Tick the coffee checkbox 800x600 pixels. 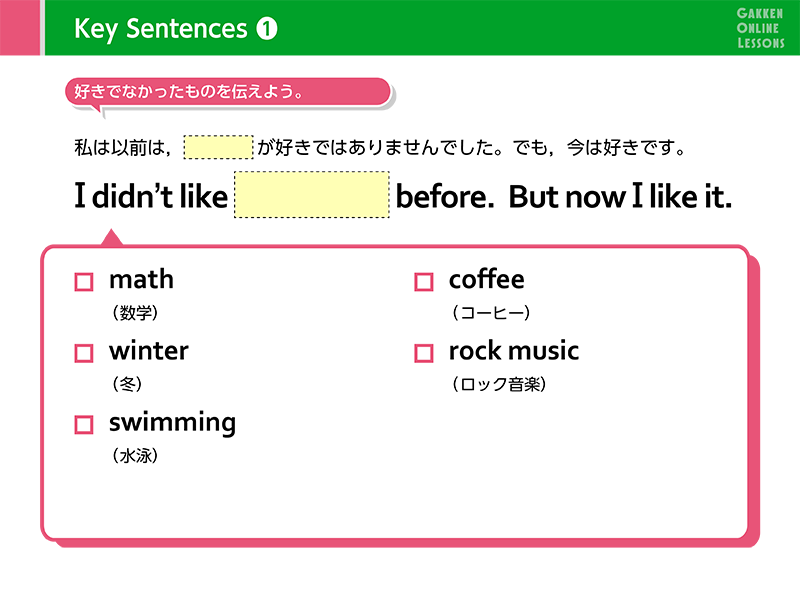coord(423,282)
